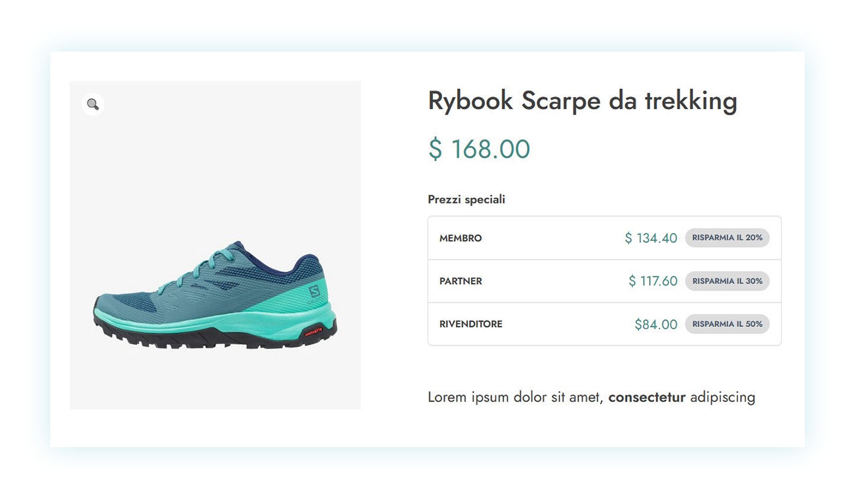This screenshot has height=504, width=859.
Task: Click the $ 117.60 partner price
Action: (x=653, y=281)
